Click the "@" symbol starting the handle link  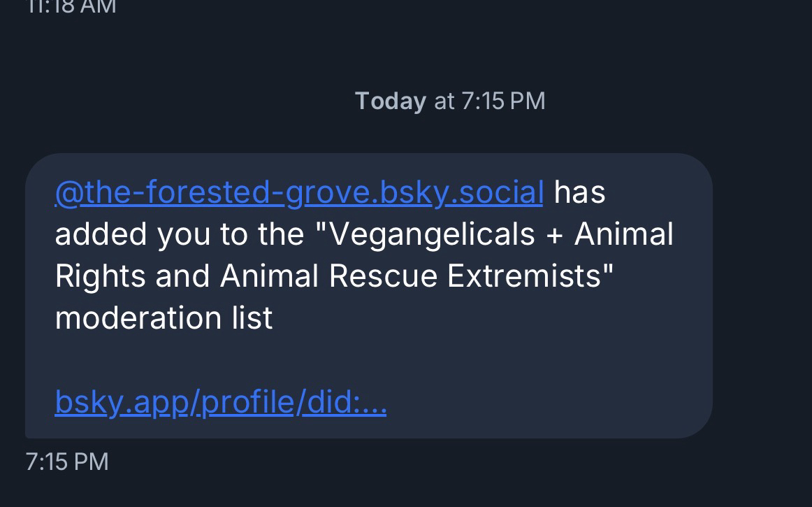(68, 193)
